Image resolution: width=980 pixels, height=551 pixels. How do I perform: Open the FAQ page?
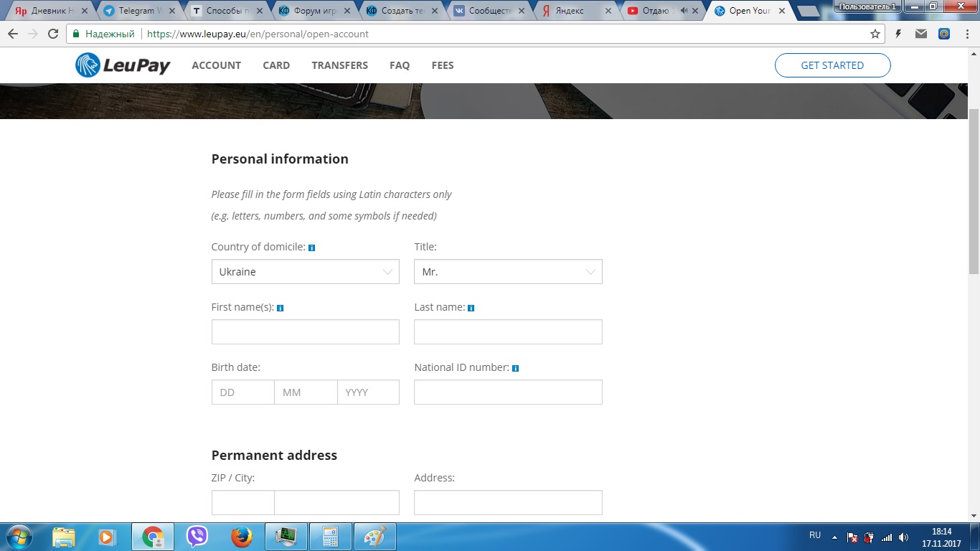pyautogui.click(x=400, y=65)
